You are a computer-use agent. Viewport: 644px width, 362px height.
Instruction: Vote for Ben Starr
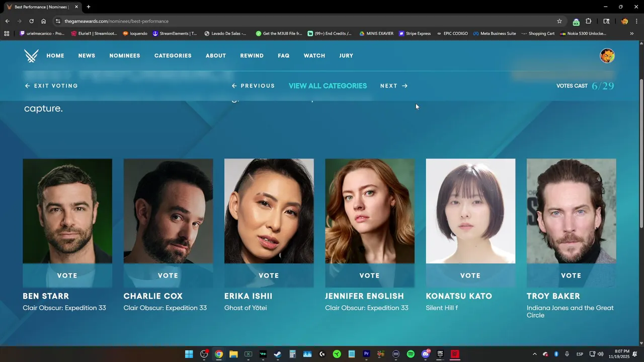pos(67,276)
